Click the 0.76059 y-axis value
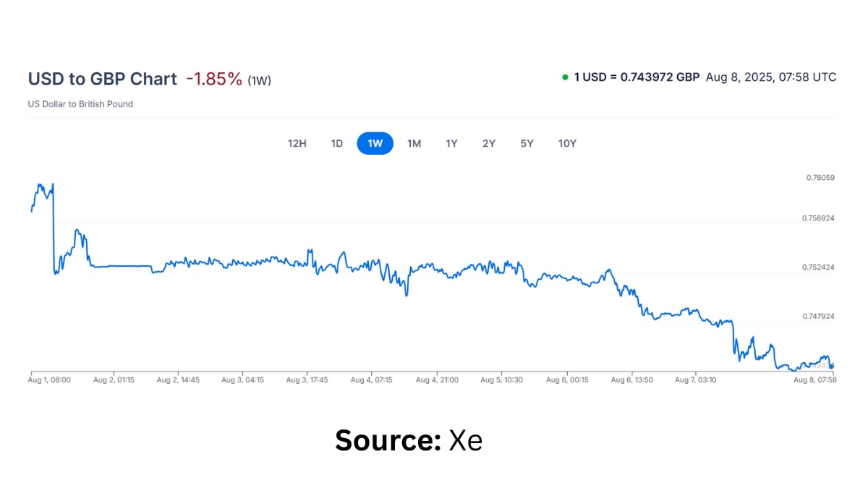The height and width of the screenshot is (488, 868). tap(821, 177)
